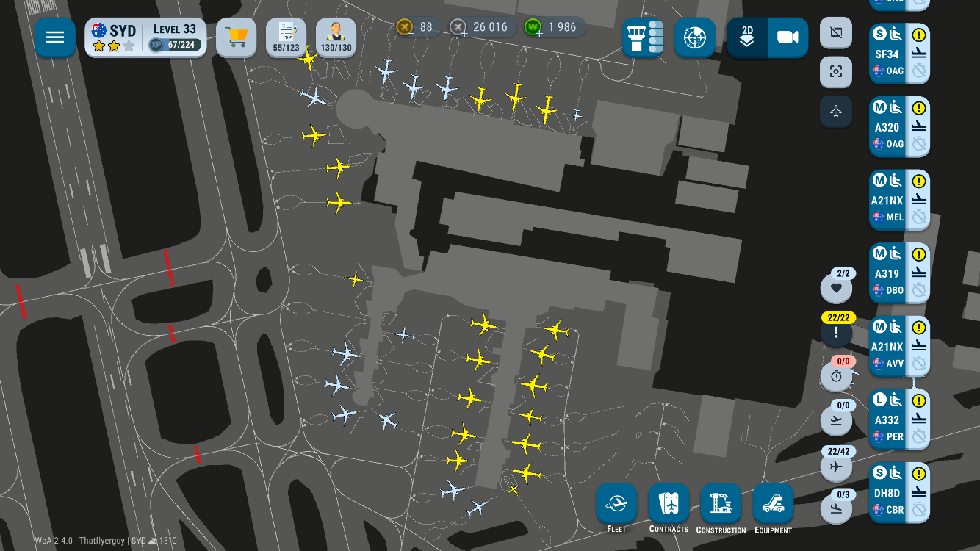Expand the SYD Level 33 airport panel

[x=145, y=37]
